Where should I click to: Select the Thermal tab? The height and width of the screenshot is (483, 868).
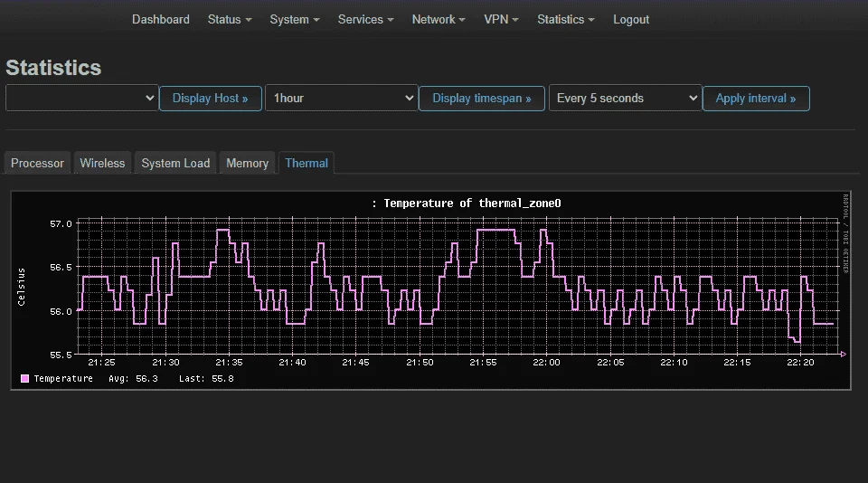307,164
